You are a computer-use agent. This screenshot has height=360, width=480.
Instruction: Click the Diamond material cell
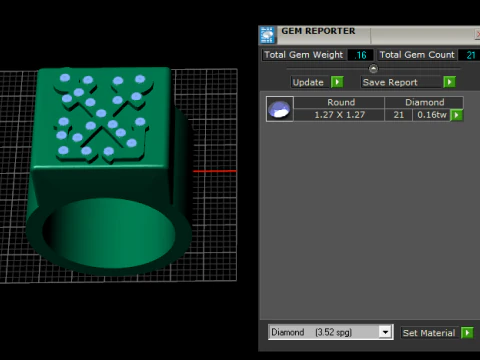click(x=424, y=102)
